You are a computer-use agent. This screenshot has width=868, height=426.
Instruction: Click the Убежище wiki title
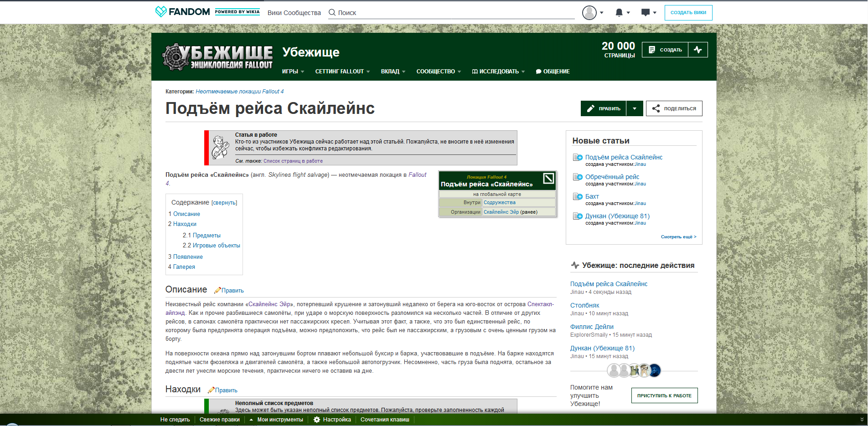311,52
